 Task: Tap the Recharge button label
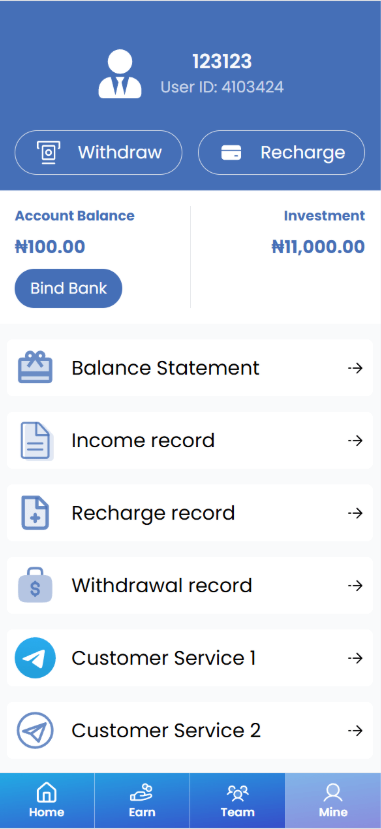pos(303,153)
